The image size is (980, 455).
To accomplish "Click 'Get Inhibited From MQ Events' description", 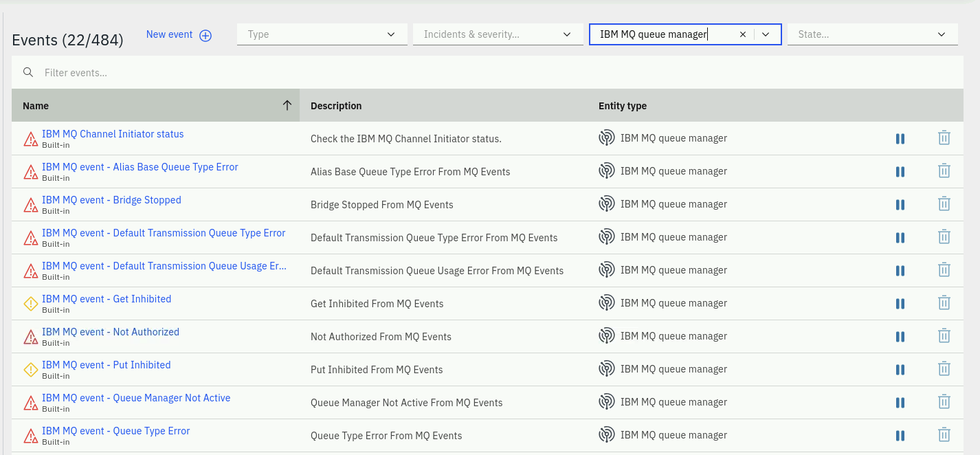I will [377, 304].
